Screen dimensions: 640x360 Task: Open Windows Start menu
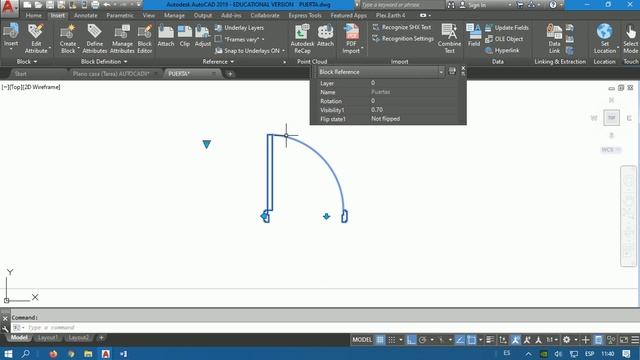[x=8, y=354]
